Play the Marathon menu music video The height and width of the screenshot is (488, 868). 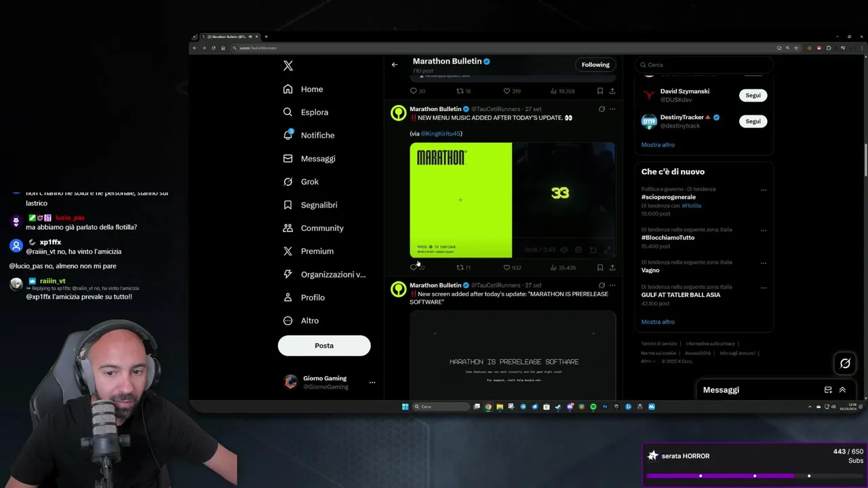point(512,200)
